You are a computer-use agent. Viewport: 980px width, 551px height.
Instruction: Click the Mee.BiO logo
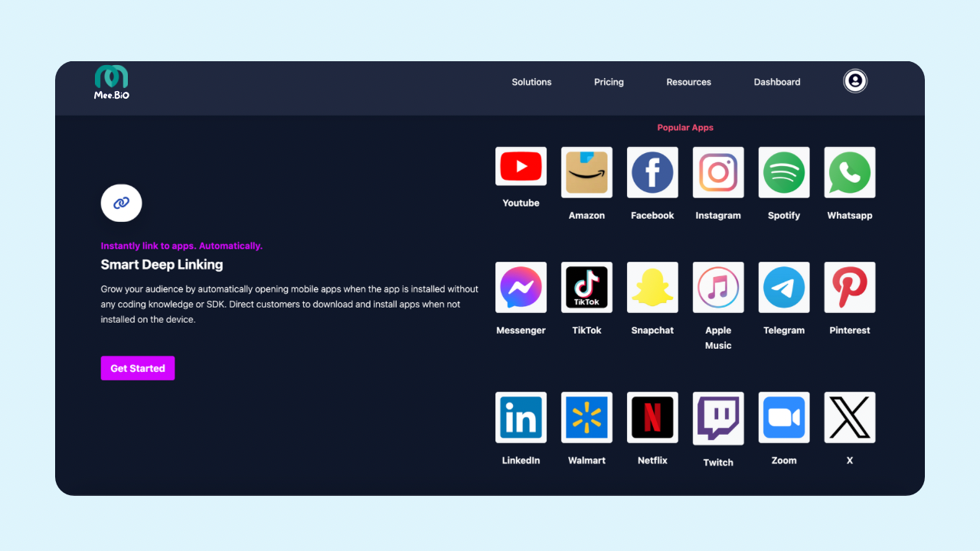click(x=112, y=83)
